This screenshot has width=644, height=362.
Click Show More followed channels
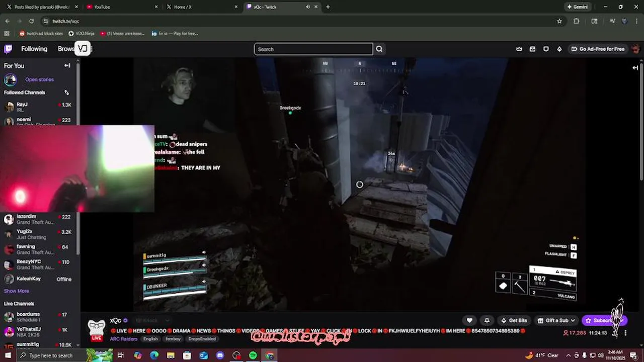tap(17, 291)
